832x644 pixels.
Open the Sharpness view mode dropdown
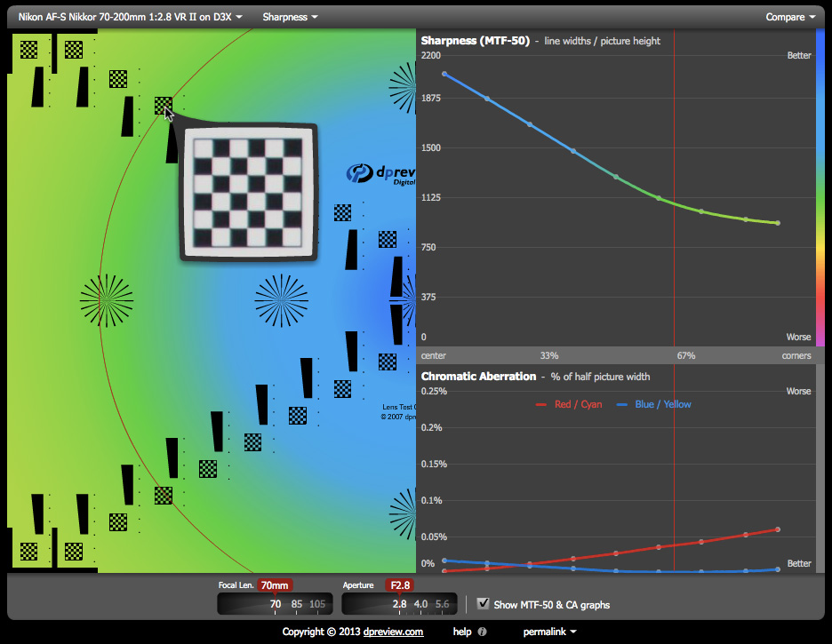coord(290,17)
